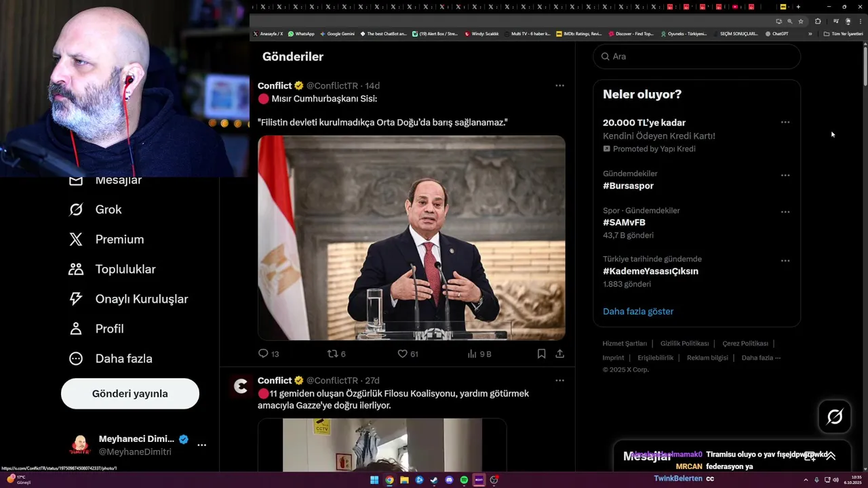The height and width of the screenshot is (488, 868).
Task: Open the WhatsApp bookmark
Action: click(301, 33)
